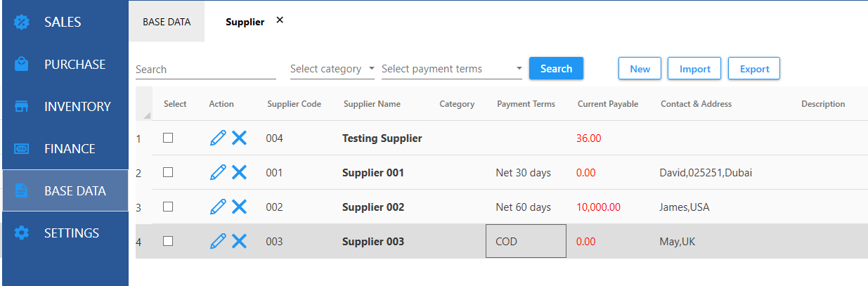Click the Inventory store icon in the sidebar

pyautogui.click(x=22, y=107)
